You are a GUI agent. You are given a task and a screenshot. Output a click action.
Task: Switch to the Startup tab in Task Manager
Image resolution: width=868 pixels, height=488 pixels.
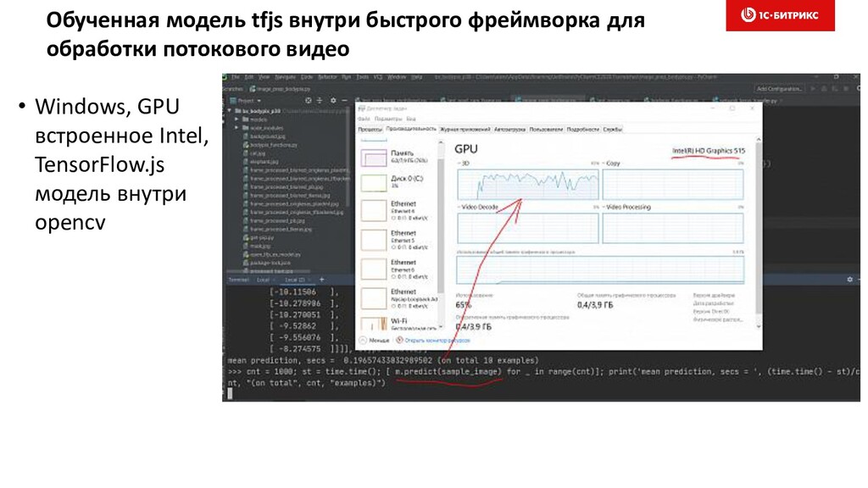509,130
